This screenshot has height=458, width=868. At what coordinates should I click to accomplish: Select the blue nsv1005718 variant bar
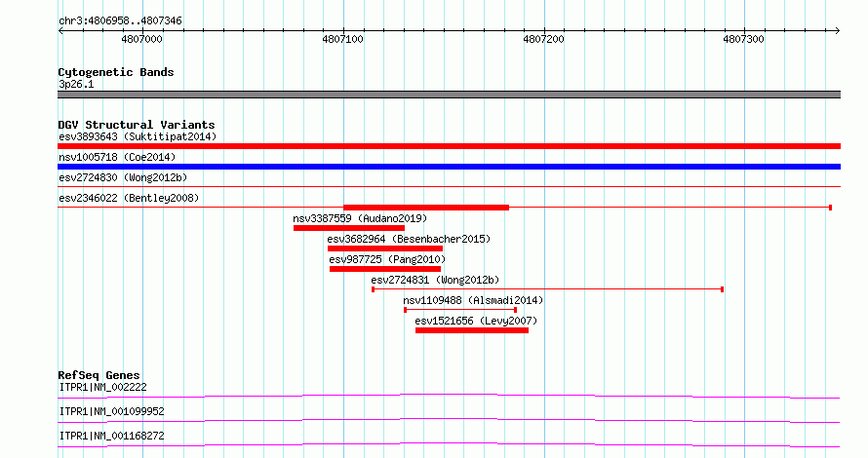click(x=449, y=167)
